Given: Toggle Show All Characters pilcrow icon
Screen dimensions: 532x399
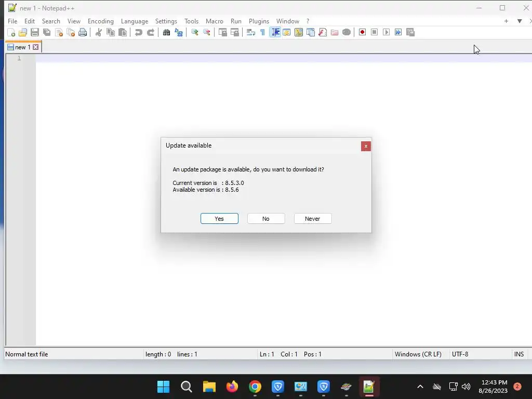Looking at the screenshot, I should [x=262, y=32].
